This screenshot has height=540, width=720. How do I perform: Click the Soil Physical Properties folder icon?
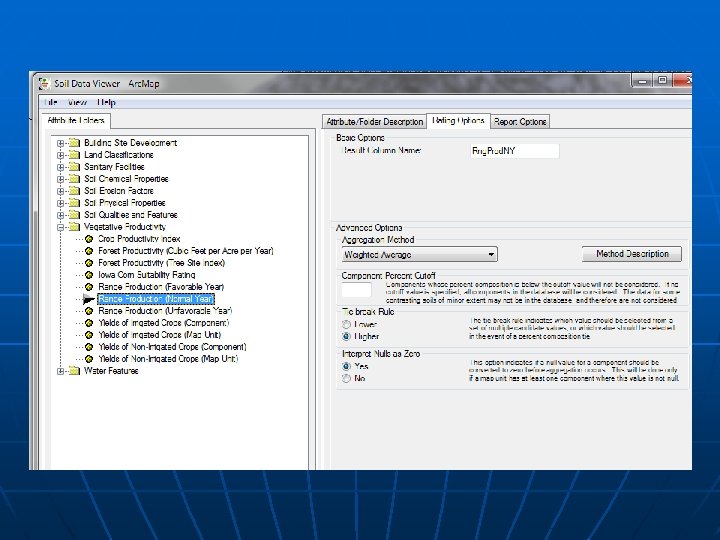coord(74,202)
